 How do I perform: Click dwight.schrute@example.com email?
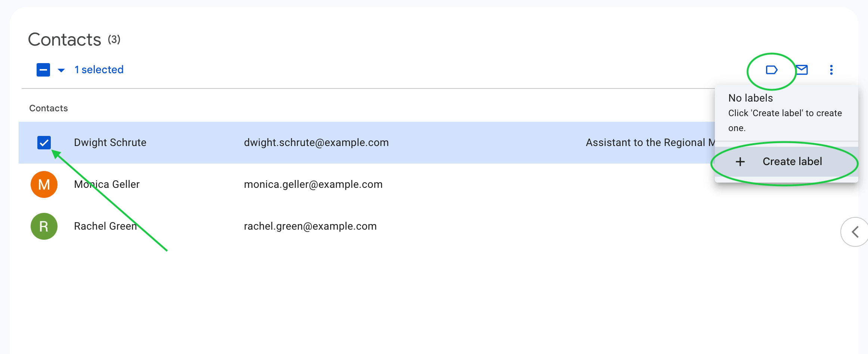click(316, 143)
